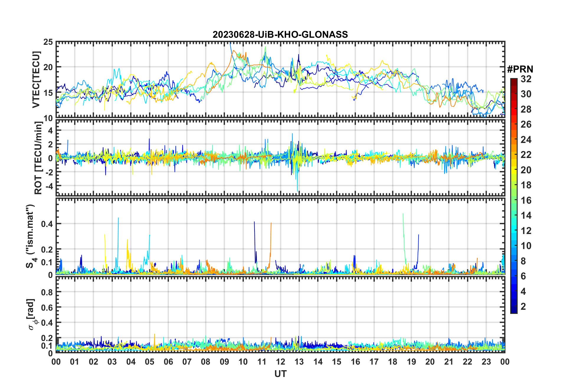This screenshot has width=561, height=392.
Task: Click the #PRN colorbar title
Action: 520,69
